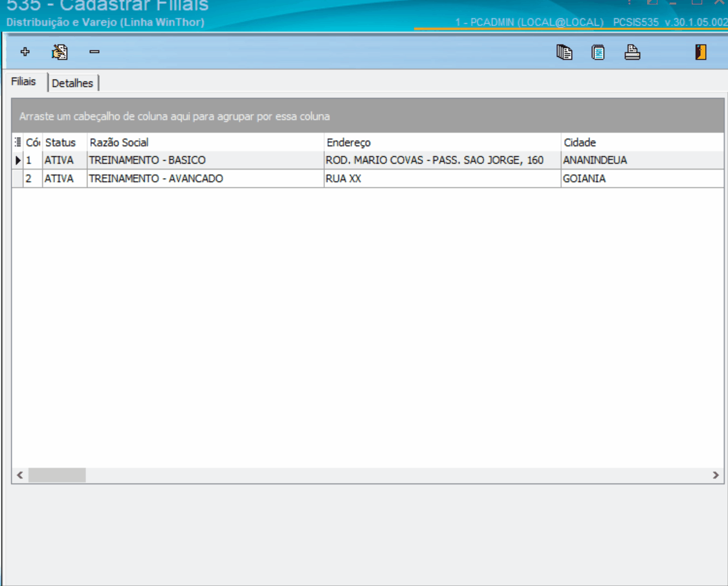
Task: Click the RUA XX address cell
Action: pyautogui.click(x=443, y=179)
